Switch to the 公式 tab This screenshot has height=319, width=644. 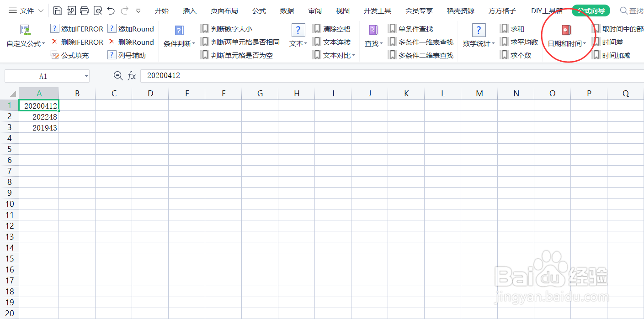coord(259,10)
